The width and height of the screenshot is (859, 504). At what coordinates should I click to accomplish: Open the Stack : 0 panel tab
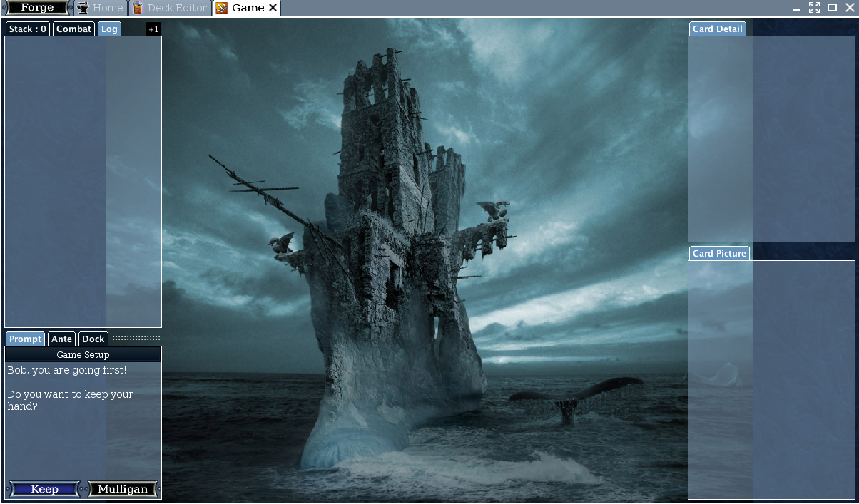pyautogui.click(x=28, y=29)
